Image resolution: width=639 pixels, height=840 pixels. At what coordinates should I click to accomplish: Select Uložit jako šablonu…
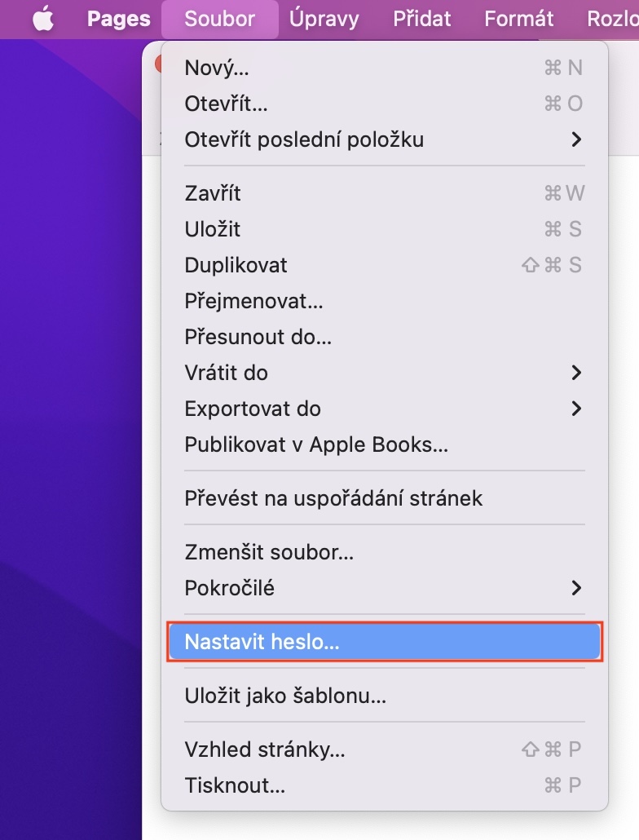[285, 696]
